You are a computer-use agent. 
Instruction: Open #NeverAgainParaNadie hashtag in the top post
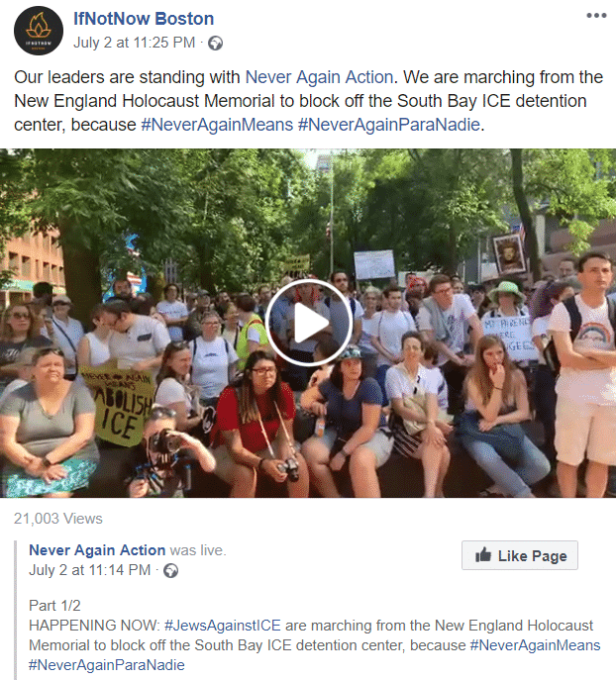click(389, 125)
